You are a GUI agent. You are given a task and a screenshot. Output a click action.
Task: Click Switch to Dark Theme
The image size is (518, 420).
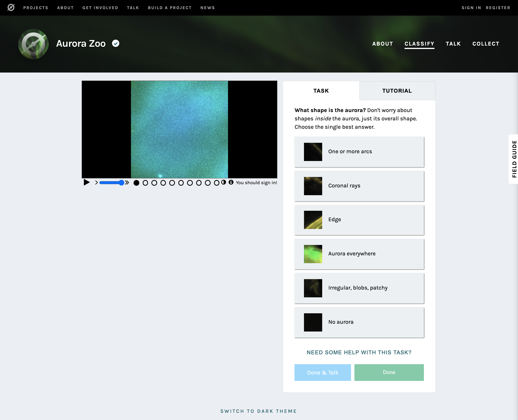coord(258,411)
